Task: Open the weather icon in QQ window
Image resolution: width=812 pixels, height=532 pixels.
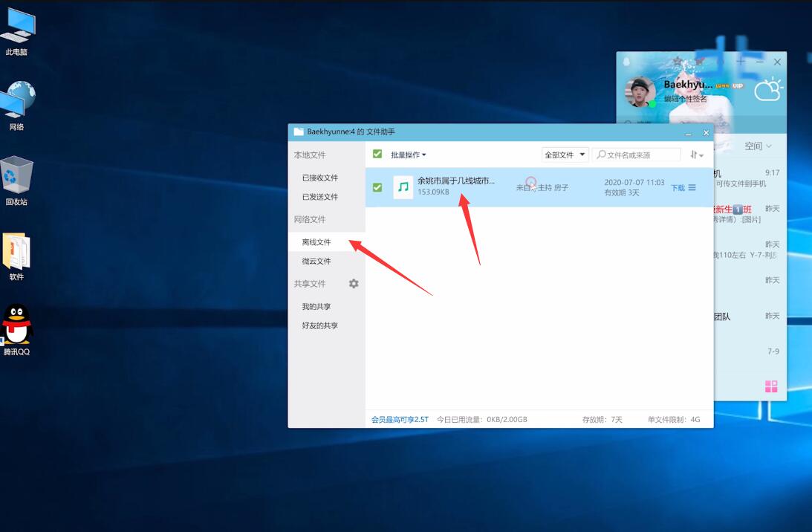Action: 768,90
